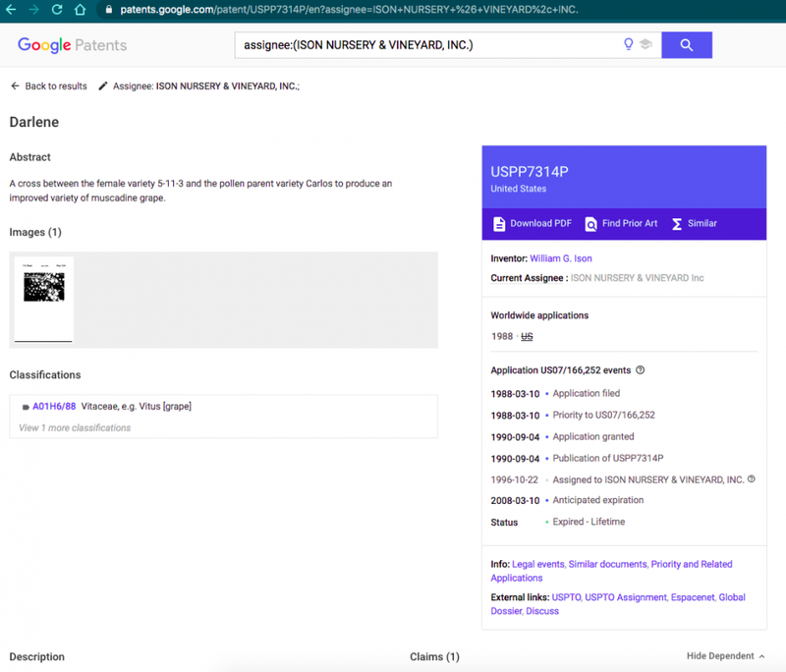Open Find Prior Art
The height and width of the screenshot is (672, 786).
[x=630, y=223]
